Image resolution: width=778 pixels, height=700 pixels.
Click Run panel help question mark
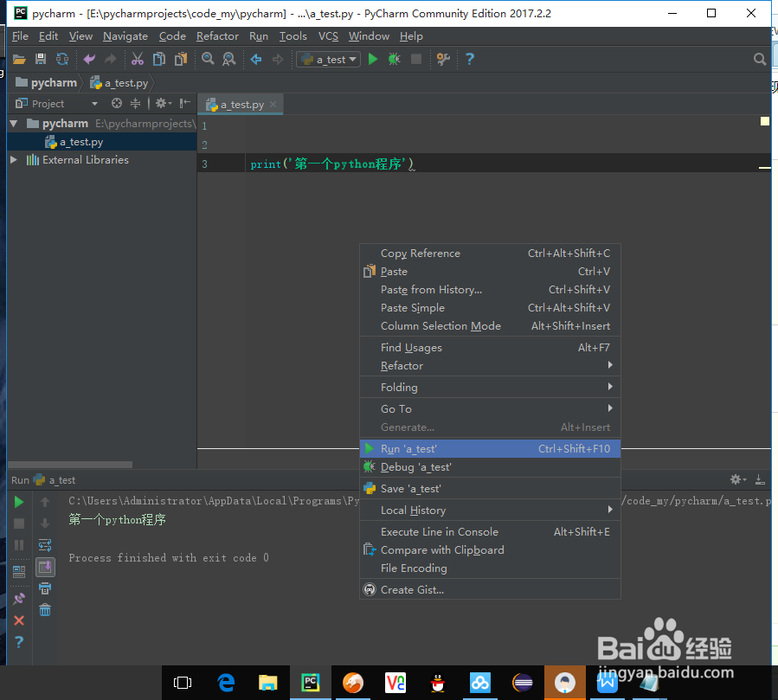point(19,642)
